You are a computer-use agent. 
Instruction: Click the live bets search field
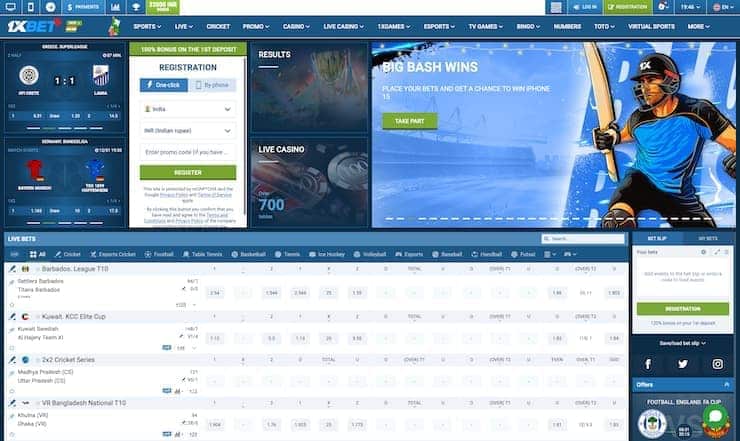tap(583, 238)
